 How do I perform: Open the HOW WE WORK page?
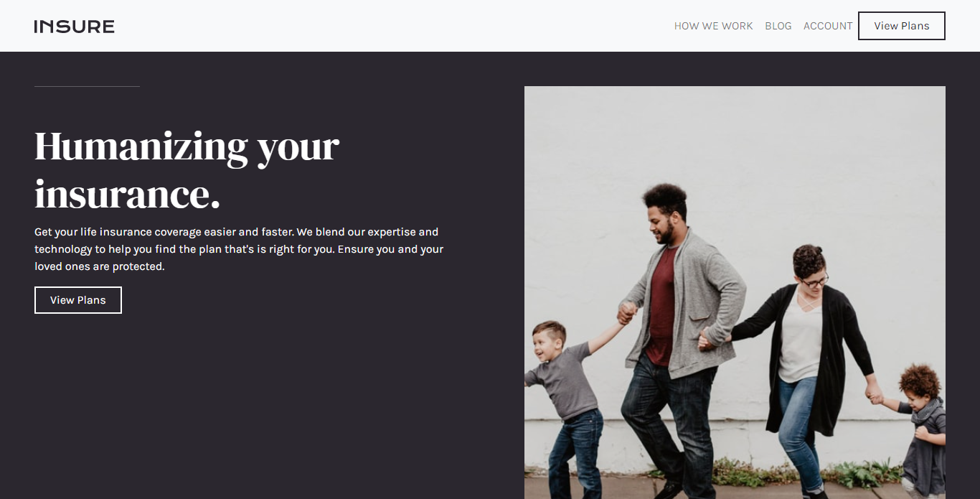[x=713, y=26]
